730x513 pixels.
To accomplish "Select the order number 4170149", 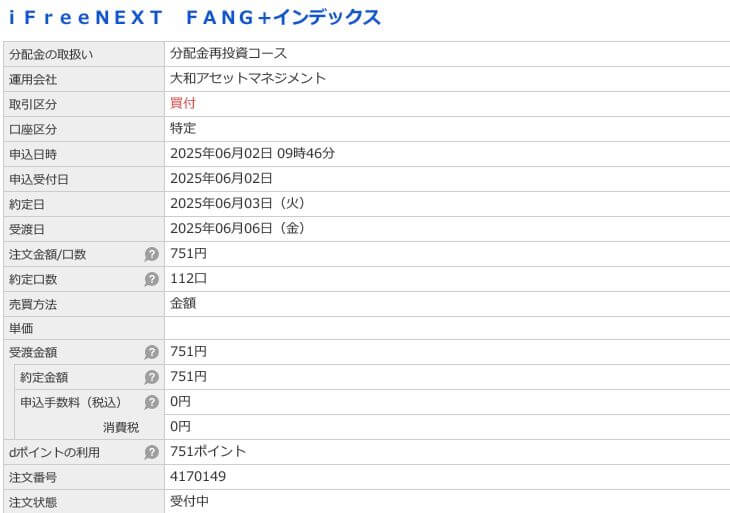I will [x=198, y=476].
